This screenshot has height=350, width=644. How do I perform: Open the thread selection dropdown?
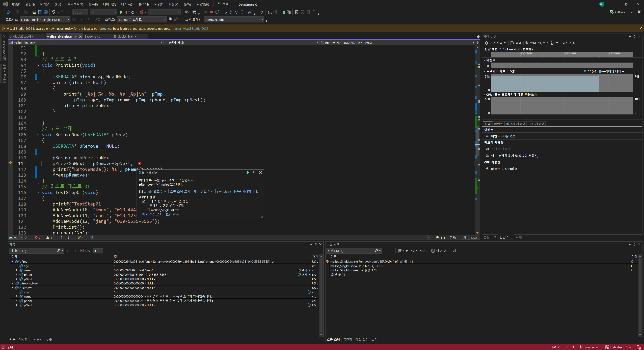(165, 19)
